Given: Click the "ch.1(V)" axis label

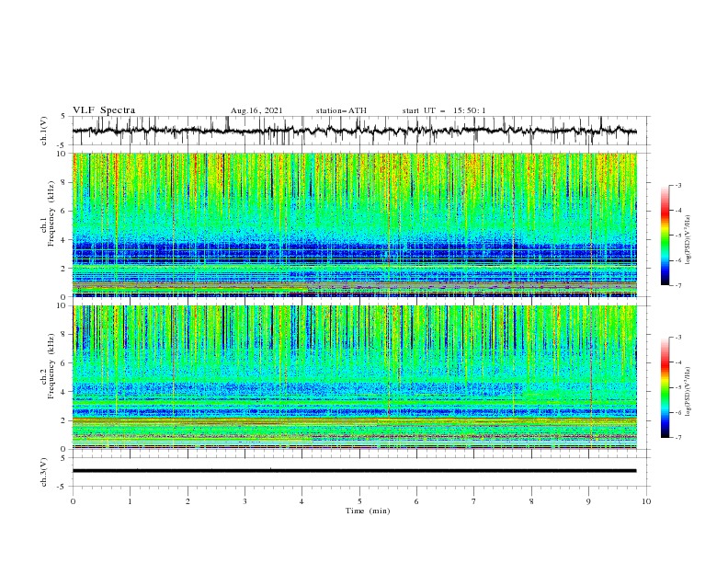Looking at the screenshot, I should pyautogui.click(x=44, y=131).
